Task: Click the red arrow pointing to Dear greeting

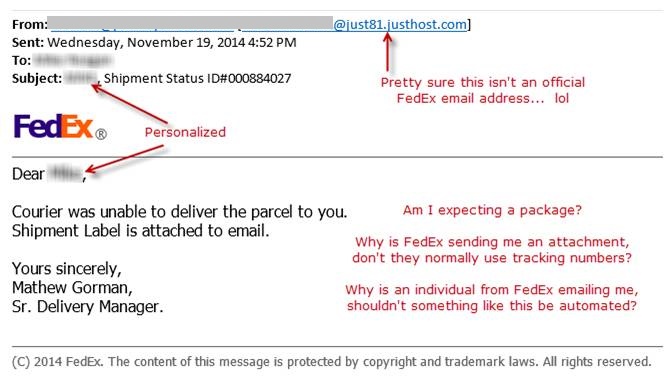Action: pyautogui.click(x=124, y=159)
